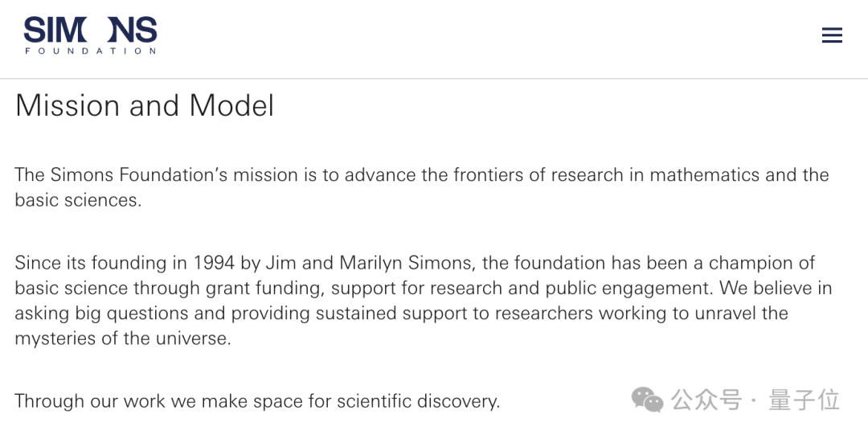Click the "公众号" watermark text
This screenshot has height=435, width=868.
(x=706, y=400)
